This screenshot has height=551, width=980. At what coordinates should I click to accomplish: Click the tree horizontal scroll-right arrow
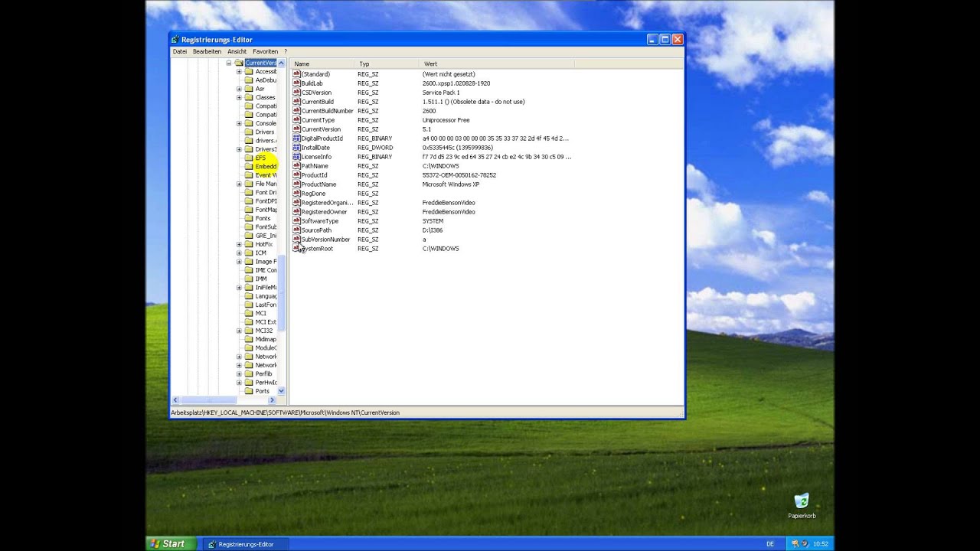pos(272,399)
